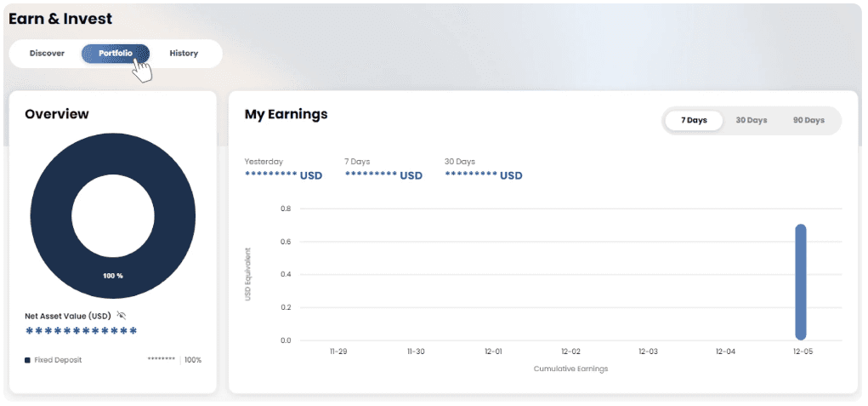
Task: Open the History tab
Action: click(184, 54)
